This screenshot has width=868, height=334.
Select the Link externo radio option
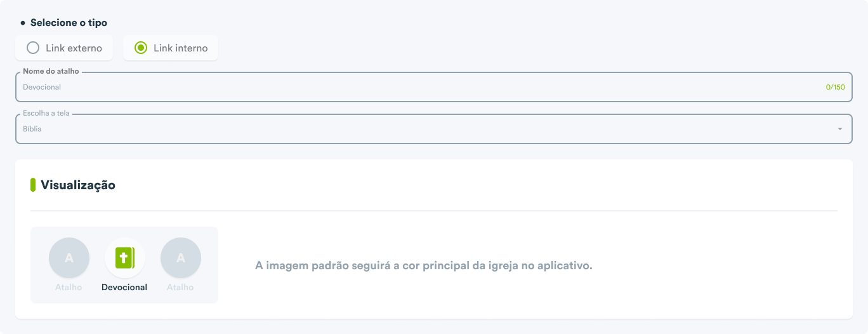(64, 48)
